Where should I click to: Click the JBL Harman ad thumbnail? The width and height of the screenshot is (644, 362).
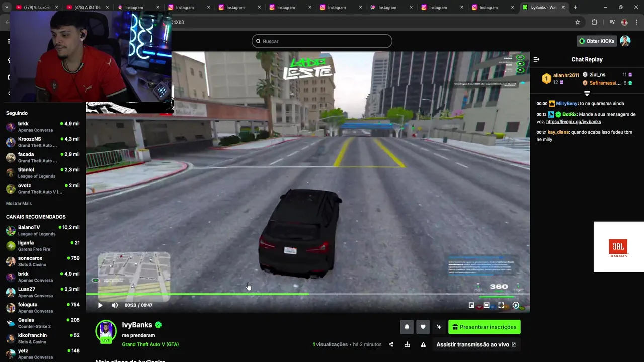(618, 247)
